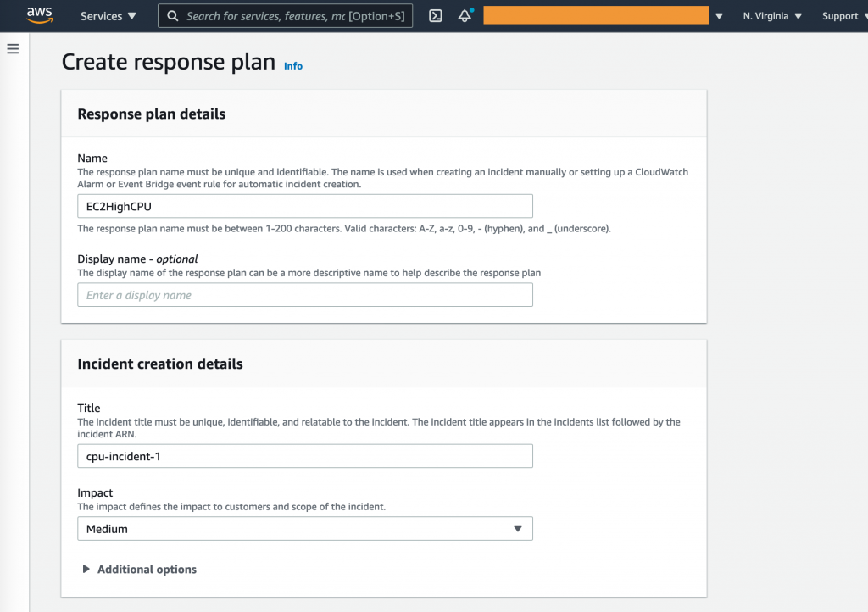Viewport: 868px width, 612px height.
Task: Click the Info link beside the page title
Action: [x=292, y=66]
